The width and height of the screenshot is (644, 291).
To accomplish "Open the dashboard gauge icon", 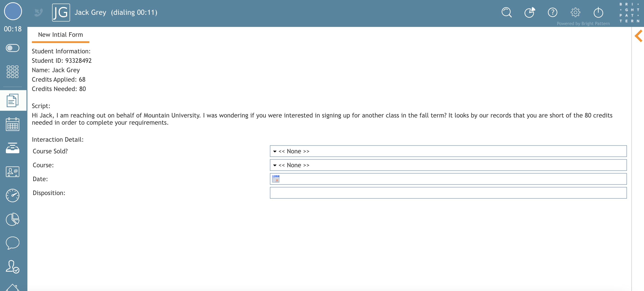I will (x=13, y=195).
